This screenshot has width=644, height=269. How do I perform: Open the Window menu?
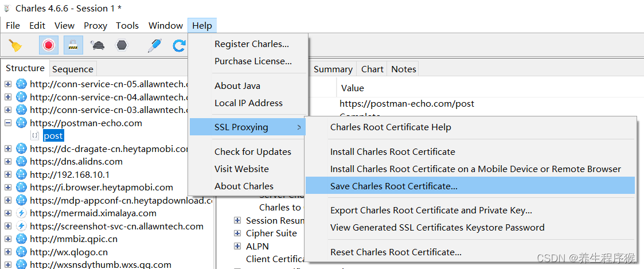click(166, 25)
